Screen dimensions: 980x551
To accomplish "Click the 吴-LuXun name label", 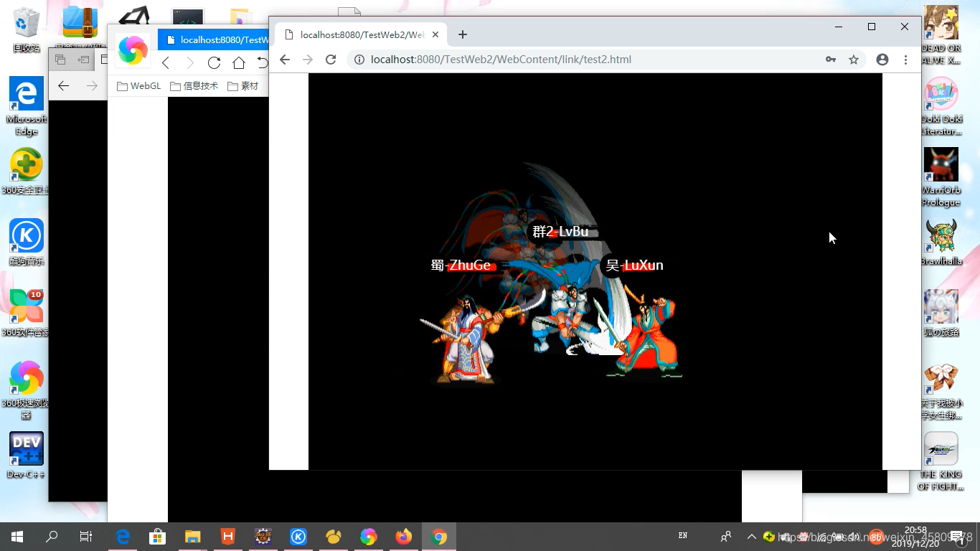I will 634,265.
